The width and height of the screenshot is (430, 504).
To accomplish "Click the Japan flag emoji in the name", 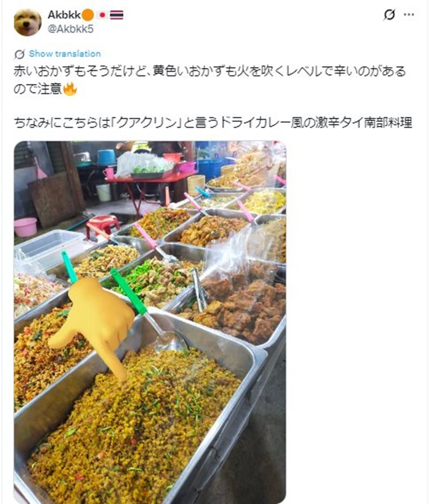I will tap(103, 15).
